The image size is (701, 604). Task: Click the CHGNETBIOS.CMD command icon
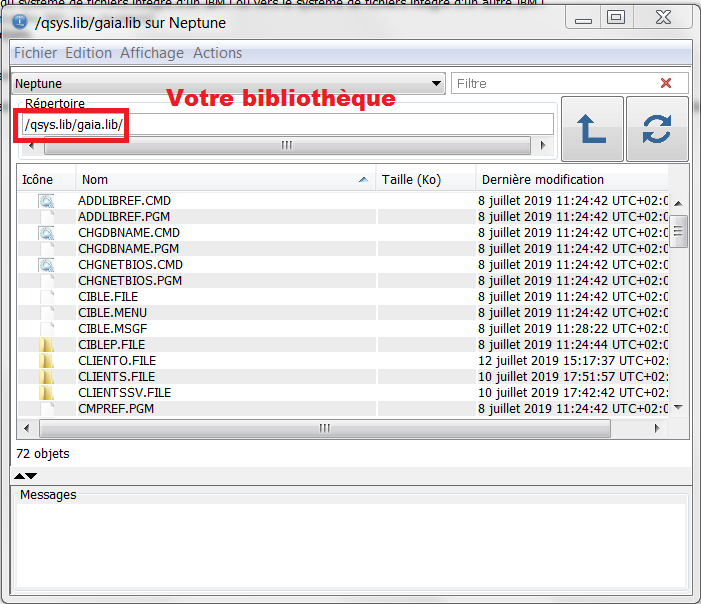point(47,265)
